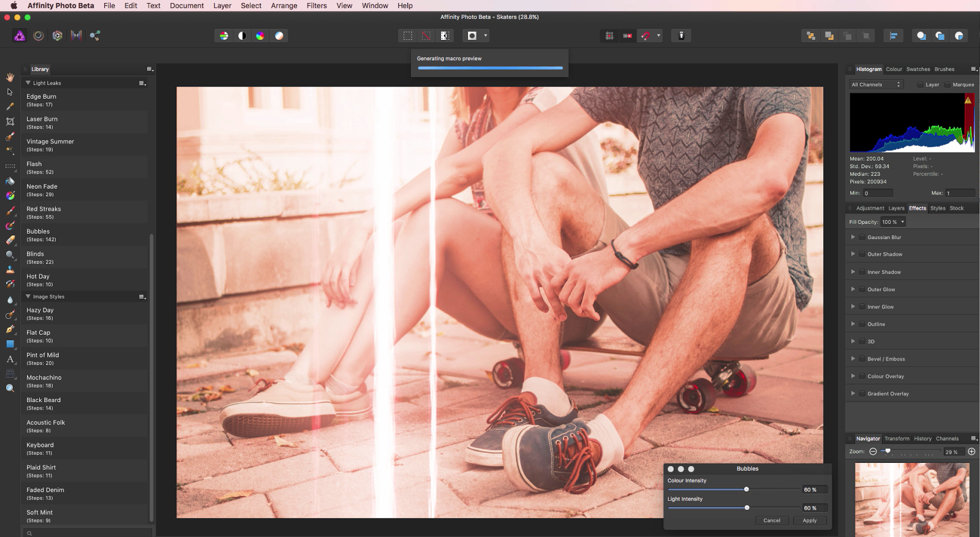Apply Auto Contrast from toolbar

tap(243, 36)
